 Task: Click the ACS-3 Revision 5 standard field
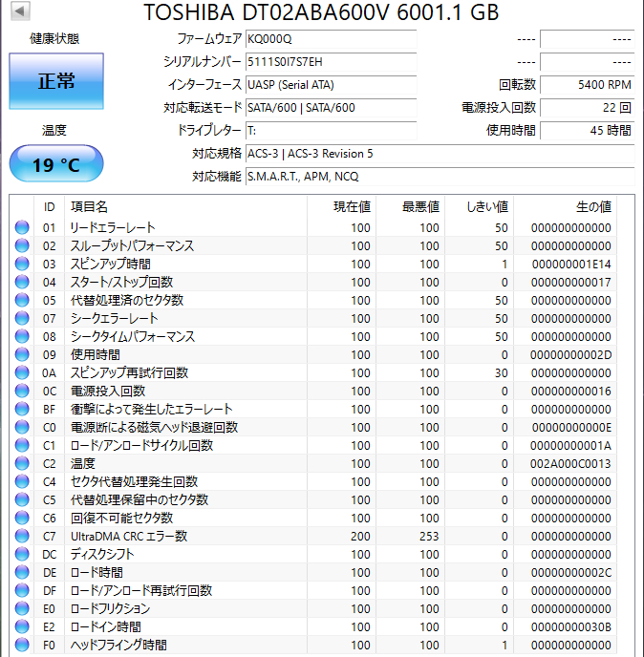(x=440, y=154)
